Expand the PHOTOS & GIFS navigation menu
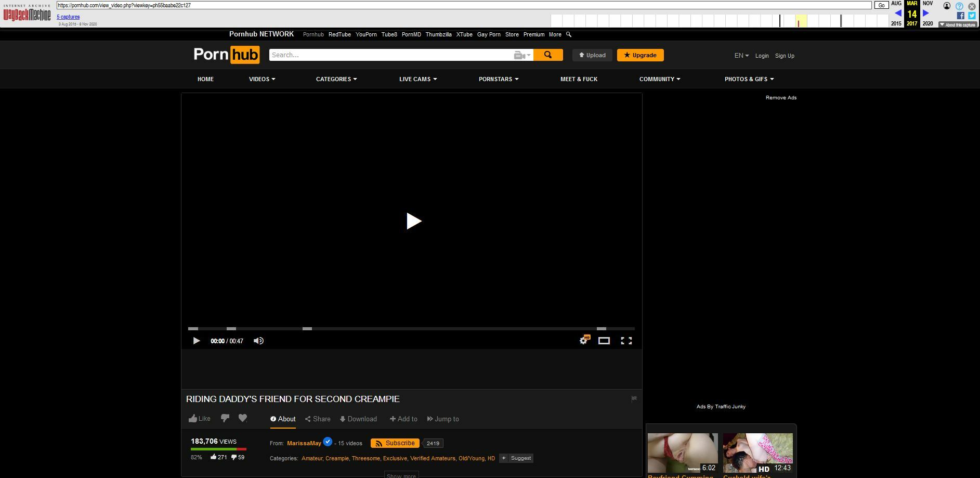The height and width of the screenshot is (478, 980). pyautogui.click(x=749, y=79)
